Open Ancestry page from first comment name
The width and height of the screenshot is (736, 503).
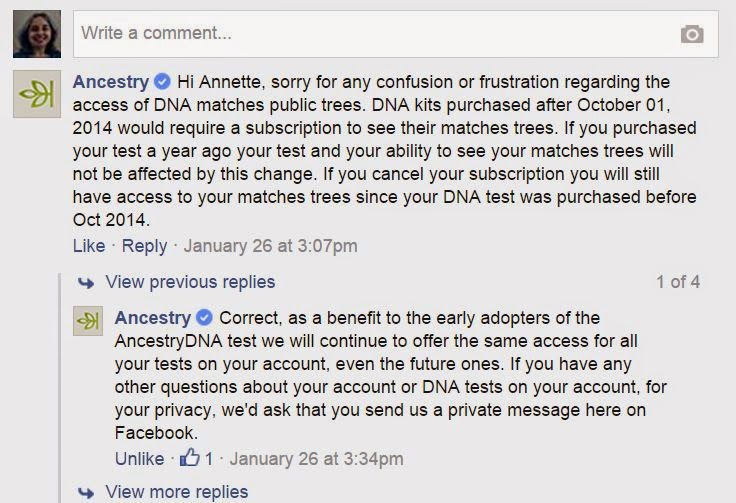pyautogui.click(x=110, y=82)
